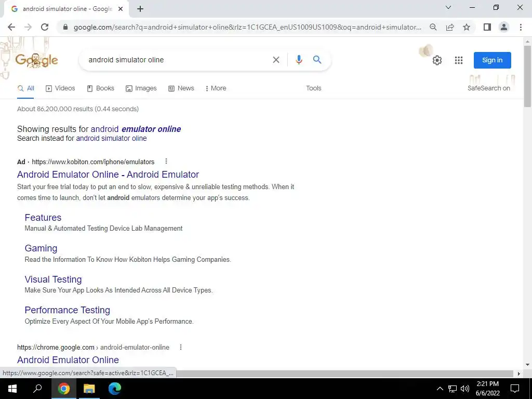The width and height of the screenshot is (532, 399).
Task: Search instead for android simulator oline
Action: click(x=111, y=138)
